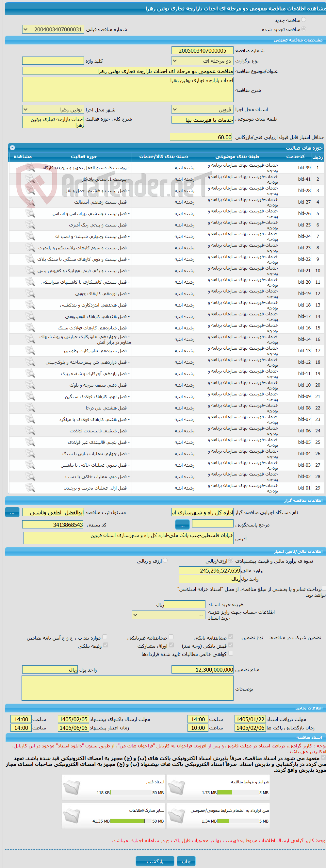Toggle the اوراق مشارکت checkbox
Screen dimensions: 326x868
(x=171, y=645)
